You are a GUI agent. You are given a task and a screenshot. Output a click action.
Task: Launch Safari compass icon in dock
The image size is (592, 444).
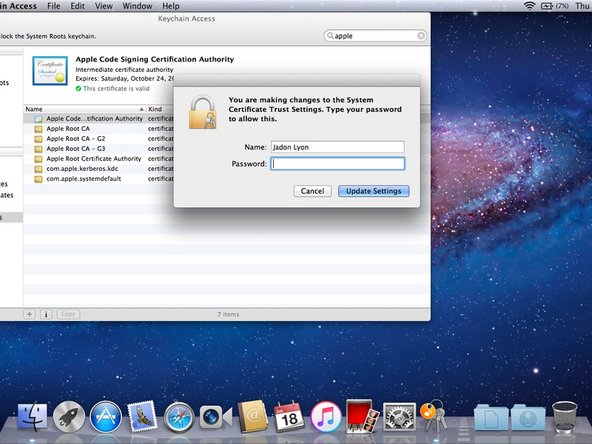pyautogui.click(x=179, y=417)
